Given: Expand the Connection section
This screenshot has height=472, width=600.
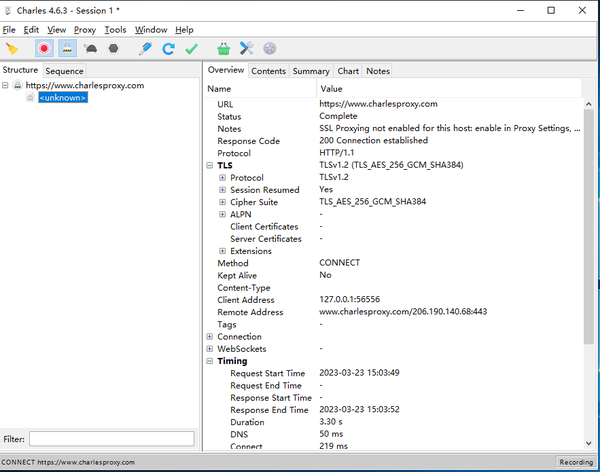Looking at the screenshot, I should pos(210,337).
